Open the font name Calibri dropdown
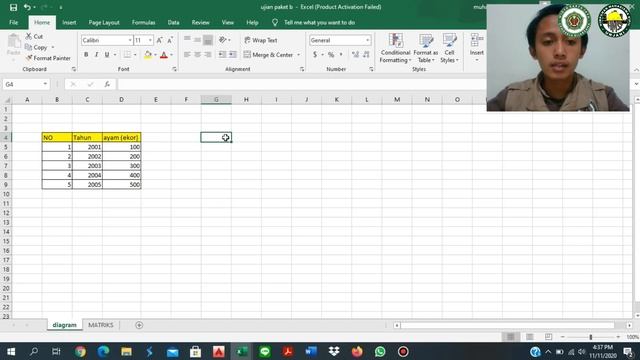Viewport: 640px width, 360px height. tap(130, 40)
